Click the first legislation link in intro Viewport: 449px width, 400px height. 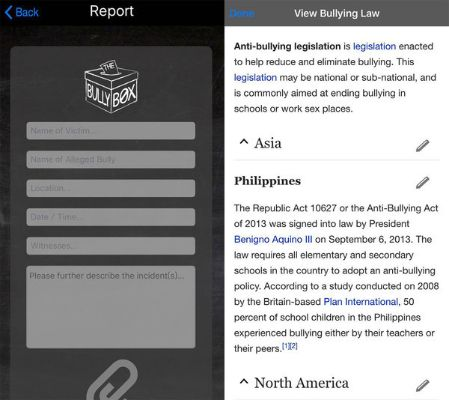coord(374,46)
